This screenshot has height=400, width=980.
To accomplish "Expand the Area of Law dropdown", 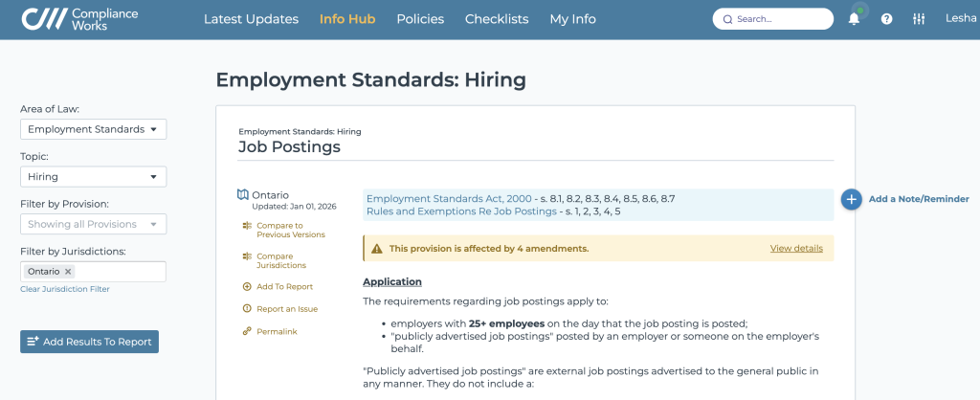I will click(93, 129).
